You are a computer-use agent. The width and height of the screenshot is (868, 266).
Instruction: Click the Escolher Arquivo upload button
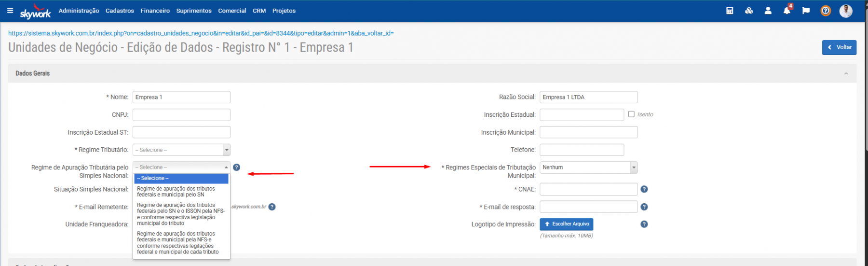tap(567, 224)
